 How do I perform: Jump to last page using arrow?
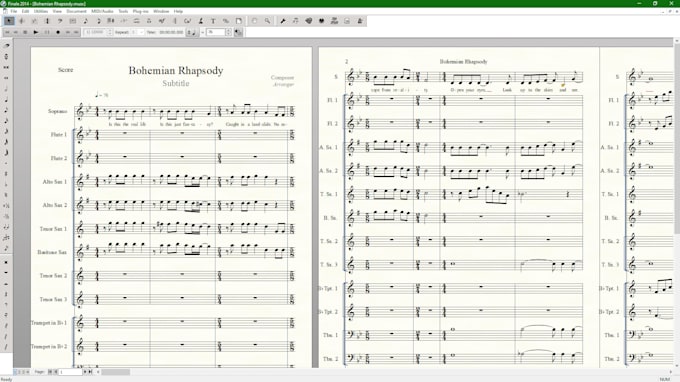90,372
